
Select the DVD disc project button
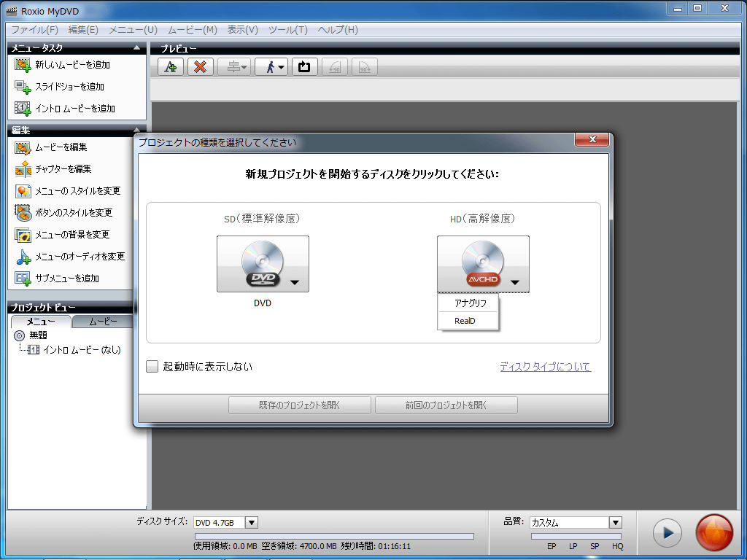point(263,264)
